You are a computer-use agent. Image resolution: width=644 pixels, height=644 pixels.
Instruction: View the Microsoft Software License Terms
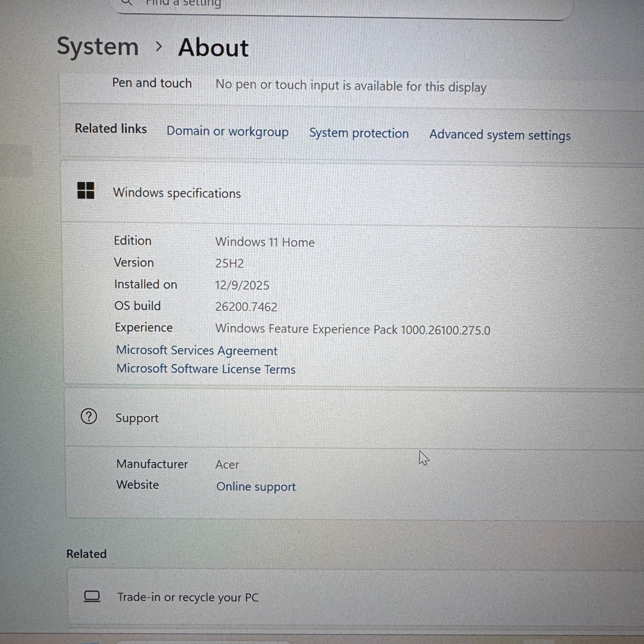pyautogui.click(x=206, y=369)
